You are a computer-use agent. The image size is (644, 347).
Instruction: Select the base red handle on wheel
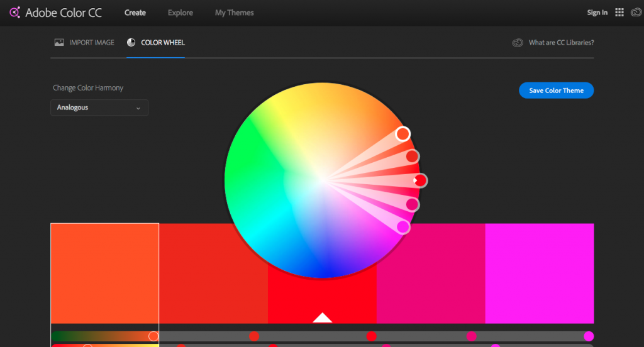(x=420, y=180)
